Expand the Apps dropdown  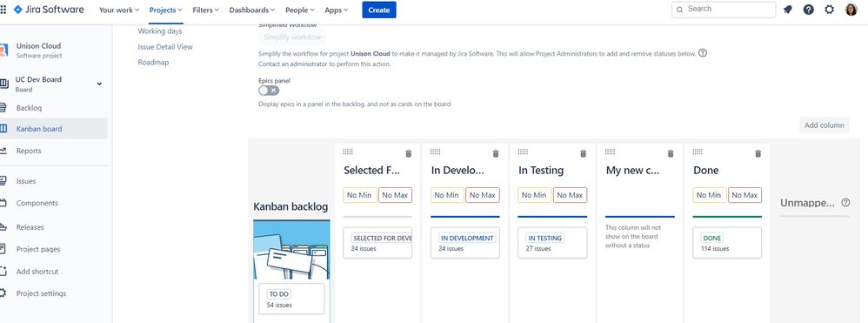(x=336, y=10)
